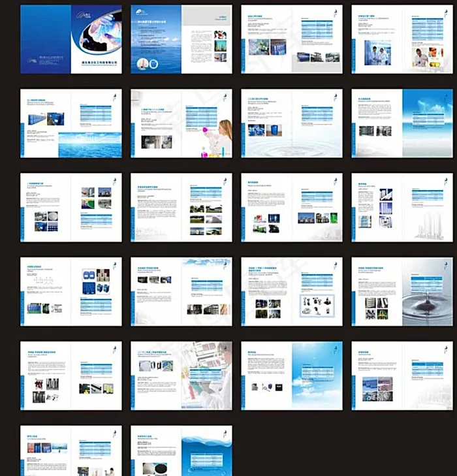Open spread with stacked blue barrels and factory photos
The height and width of the screenshot is (476, 457).
click(x=292, y=39)
